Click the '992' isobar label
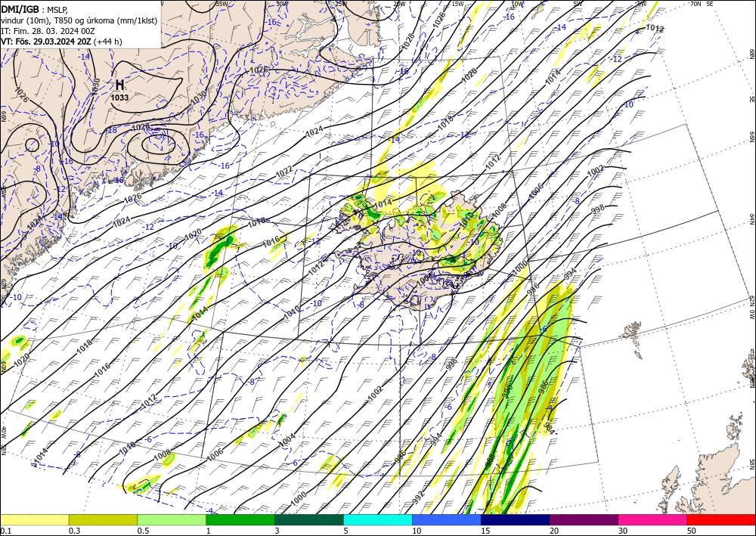Image resolution: width=756 pixels, height=536 pixels. (419, 497)
